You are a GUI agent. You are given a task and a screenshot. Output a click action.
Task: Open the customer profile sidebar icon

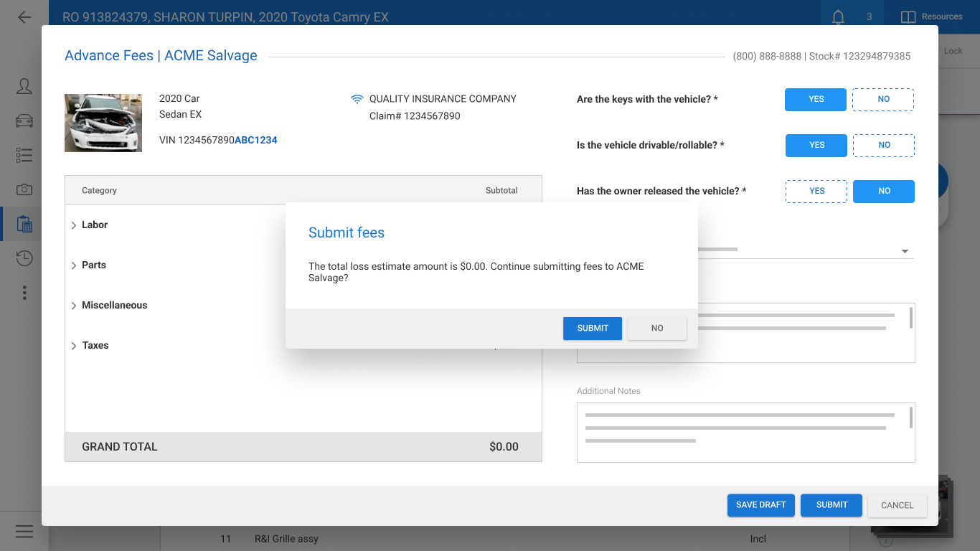[24, 87]
